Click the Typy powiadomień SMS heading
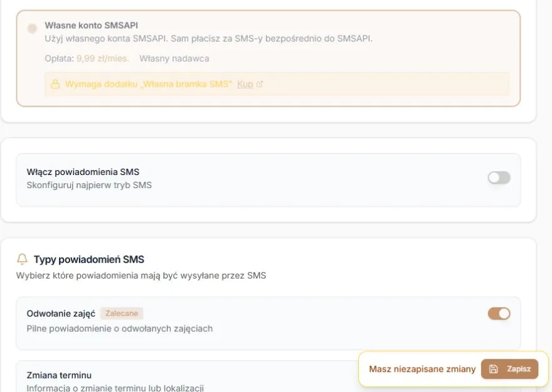 (x=89, y=260)
